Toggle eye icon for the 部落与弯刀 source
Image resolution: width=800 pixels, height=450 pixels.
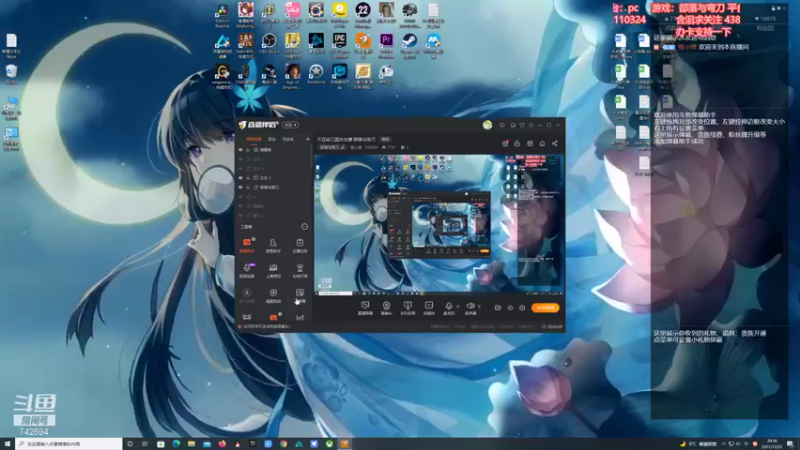(x=241, y=187)
